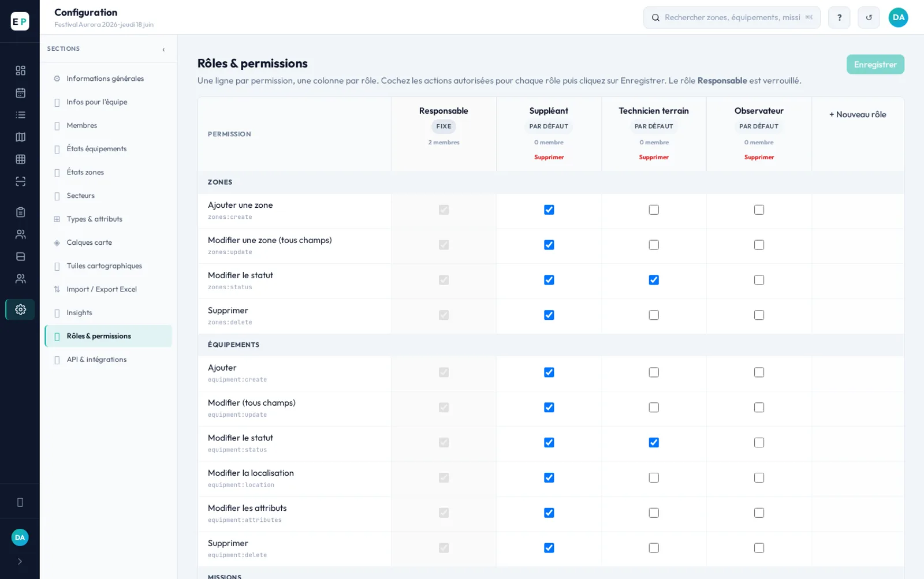Check Observateur for equipment Modifier le statut
The height and width of the screenshot is (579, 924).
759,442
